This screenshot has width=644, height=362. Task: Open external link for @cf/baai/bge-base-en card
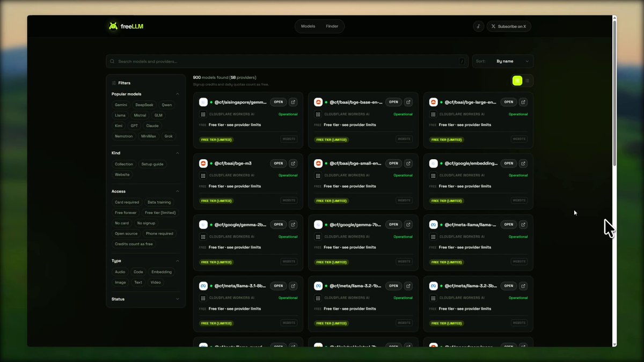pyautogui.click(x=408, y=102)
